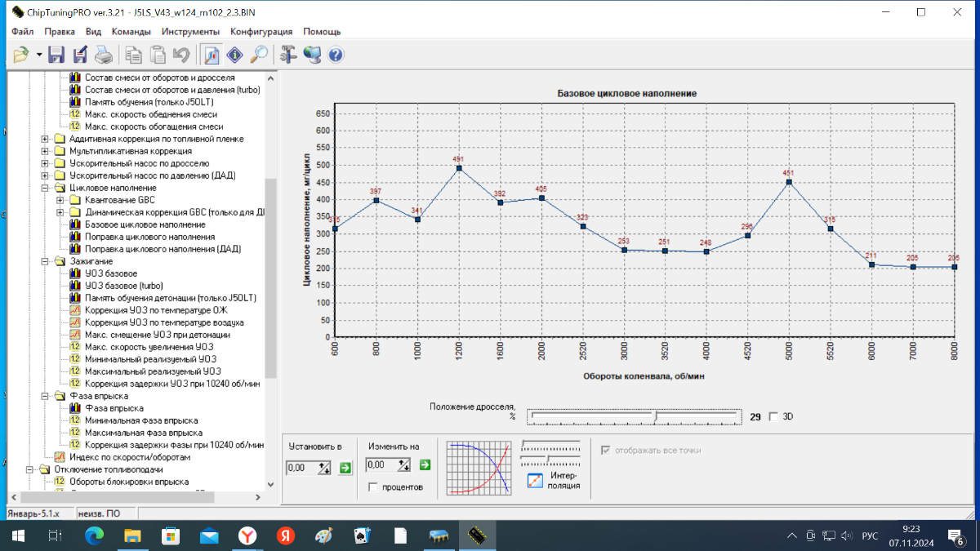Expand the Мультипликативная коррекция folder
Viewport: 980px width, 551px height.
point(46,151)
